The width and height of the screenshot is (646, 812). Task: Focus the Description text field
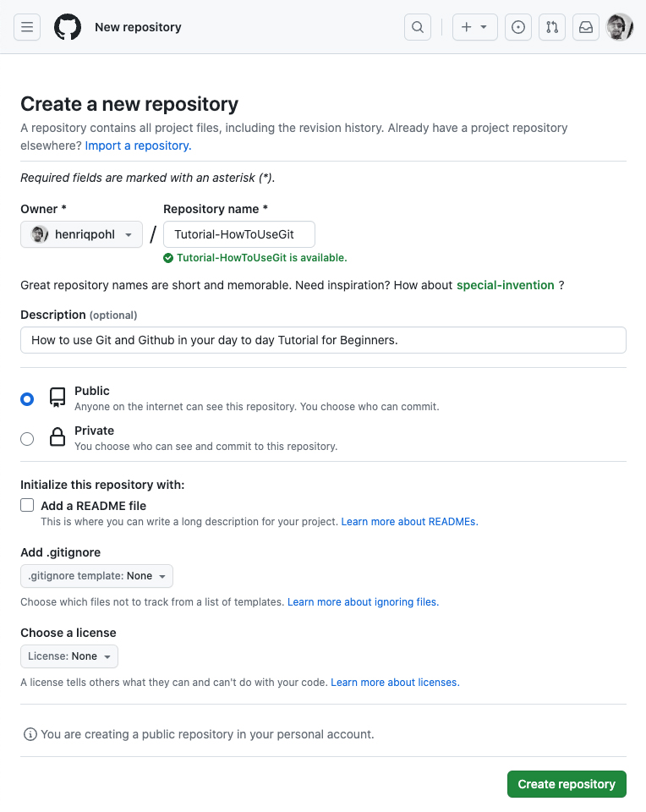pyautogui.click(x=323, y=340)
